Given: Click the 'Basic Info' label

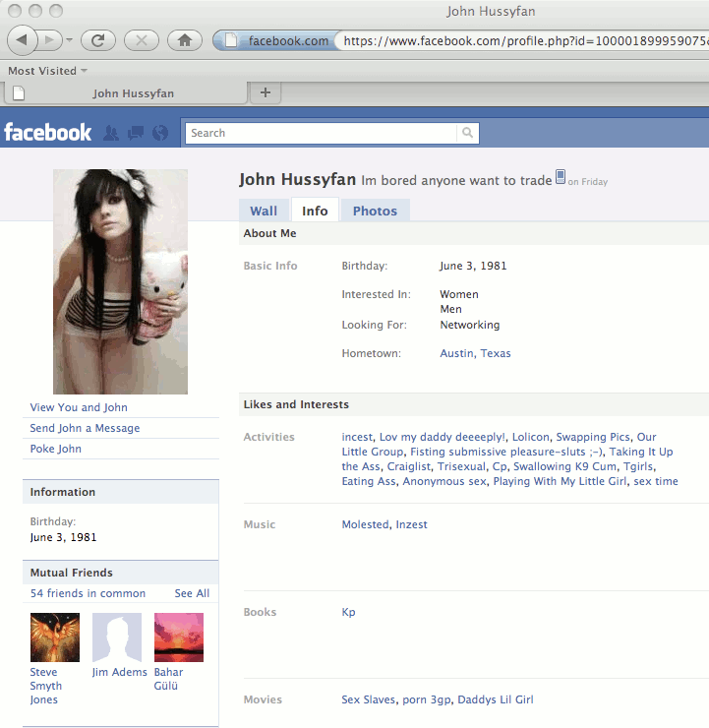Looking at the screenshot, I should (270, 266).
